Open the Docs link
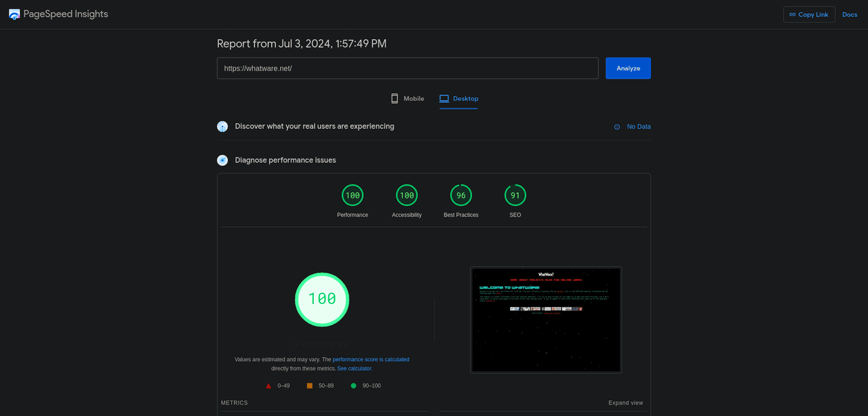The image size is (868, 416). (850, 14)
